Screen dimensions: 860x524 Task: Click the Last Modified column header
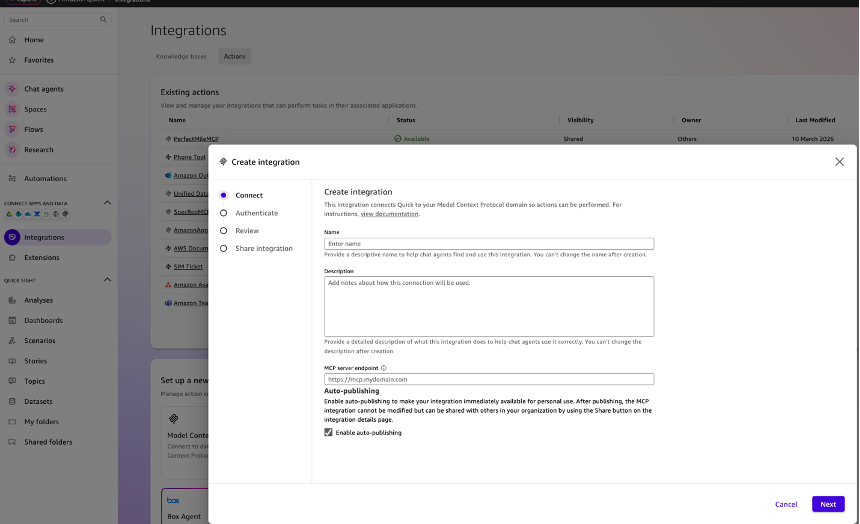coord(815,120)
